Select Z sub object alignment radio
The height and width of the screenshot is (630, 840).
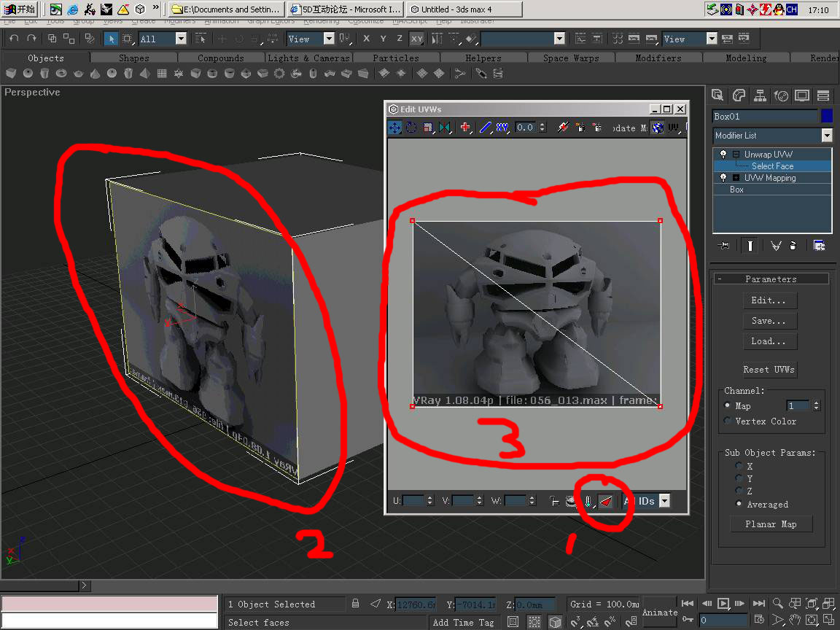[x=739, y=491]
